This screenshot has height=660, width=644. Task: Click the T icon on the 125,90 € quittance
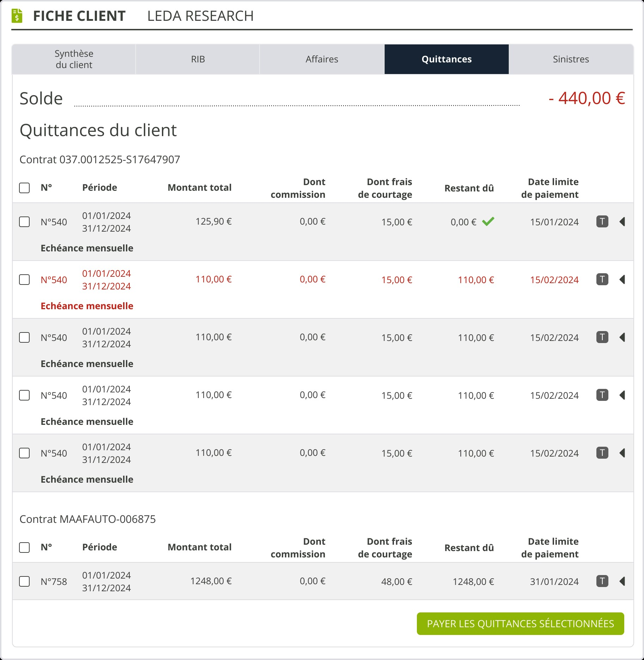(602, 222)
